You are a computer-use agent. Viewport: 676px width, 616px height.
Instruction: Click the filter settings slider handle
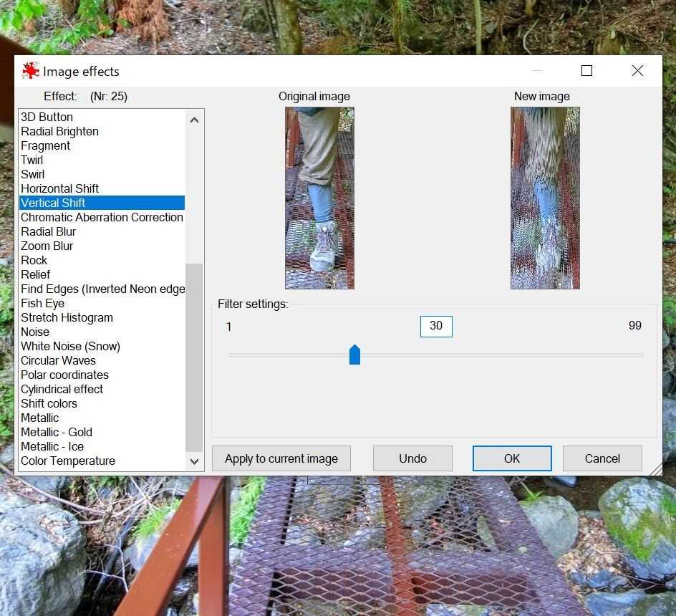point(354,355)
